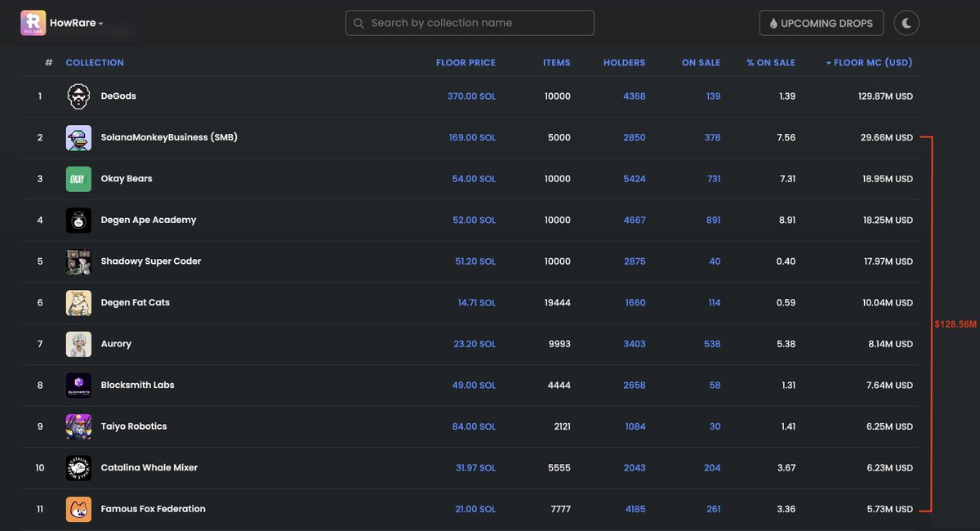
Task: Click the Degen Ape Academy avatar
Action: (x=78, y=220)
